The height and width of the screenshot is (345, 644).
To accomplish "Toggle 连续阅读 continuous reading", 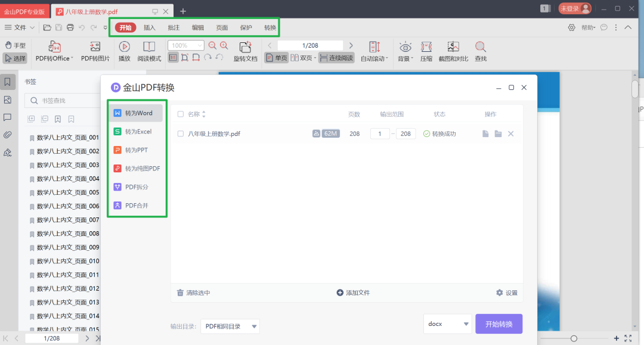I will pyautogui.click(x=336, y=58).
